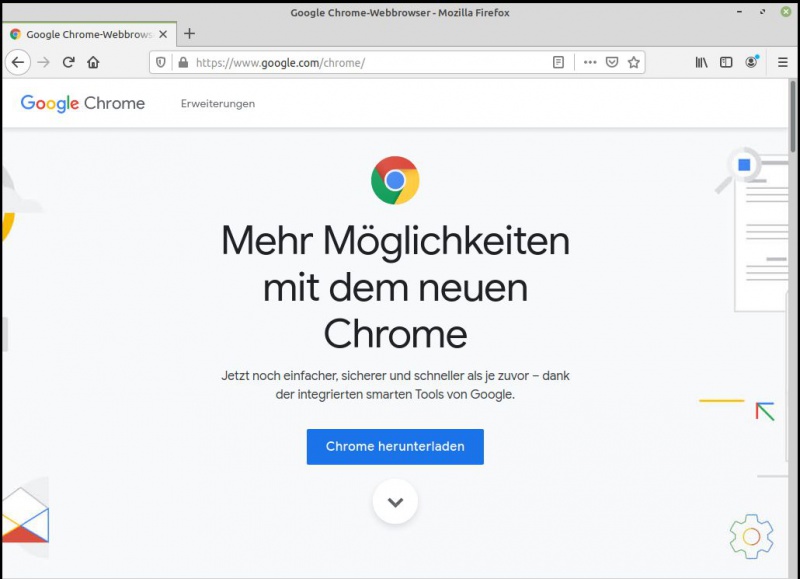Open the tracking protection shield icon
800x579 pixels.
tap(161, 62)
